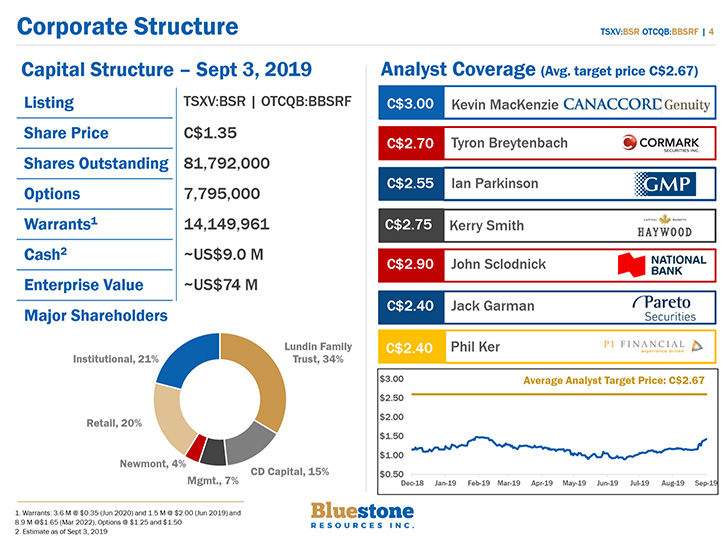725x542 pixels.
Task: Click the GMP logo
Action: (665, 184)
